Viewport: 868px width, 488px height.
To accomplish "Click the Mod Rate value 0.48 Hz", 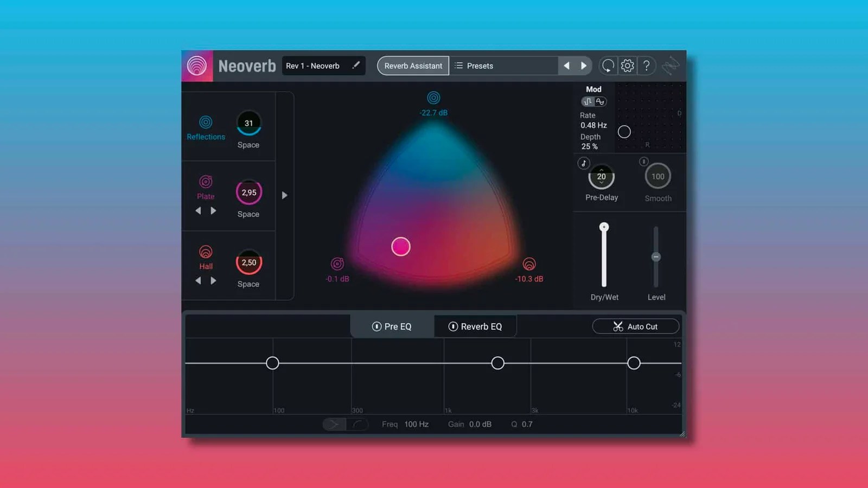I will pyautogui.click(x=593, y=125).
